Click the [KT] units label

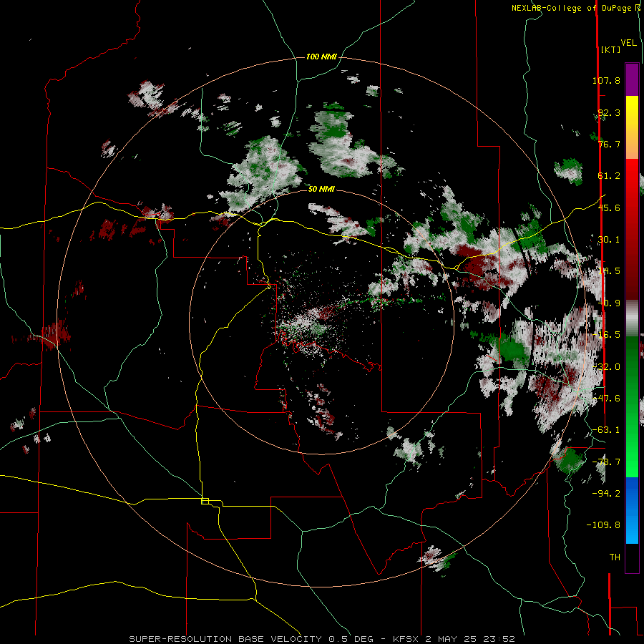(611, 49)
